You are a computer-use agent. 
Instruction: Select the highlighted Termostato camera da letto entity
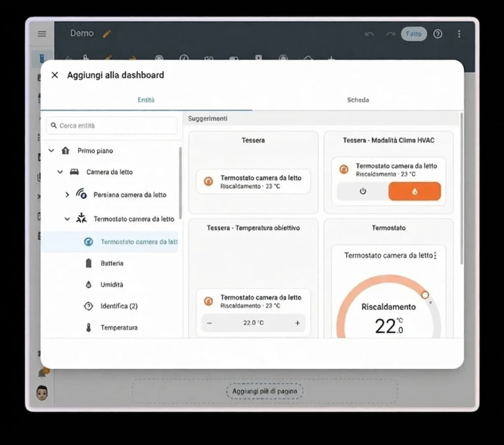pos(109,242)
